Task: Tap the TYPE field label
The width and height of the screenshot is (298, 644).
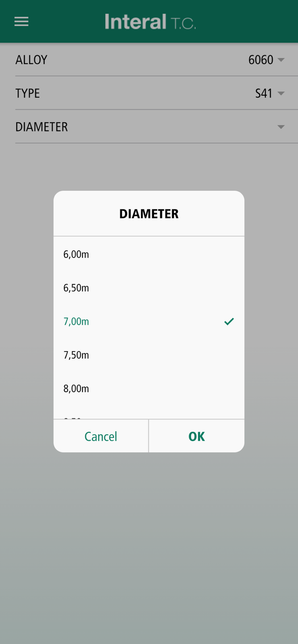Action: pyautogui.click(x=28, y=93)
